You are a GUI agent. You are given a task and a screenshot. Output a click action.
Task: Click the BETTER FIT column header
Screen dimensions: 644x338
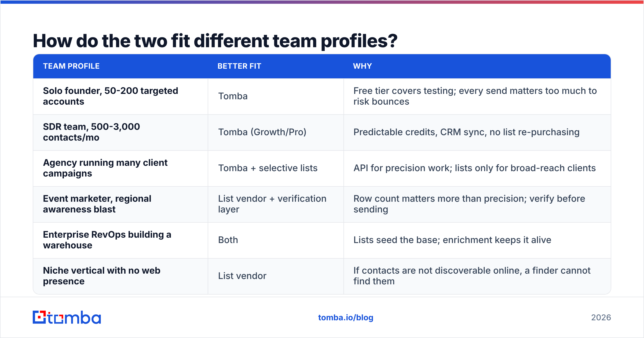[x=239, y=66]
